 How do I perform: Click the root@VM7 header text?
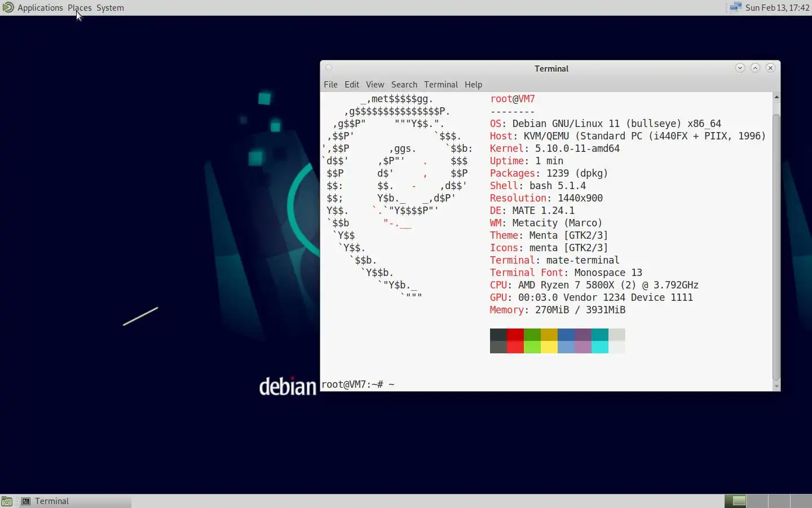pyautogui.click(x=513, y=99)
